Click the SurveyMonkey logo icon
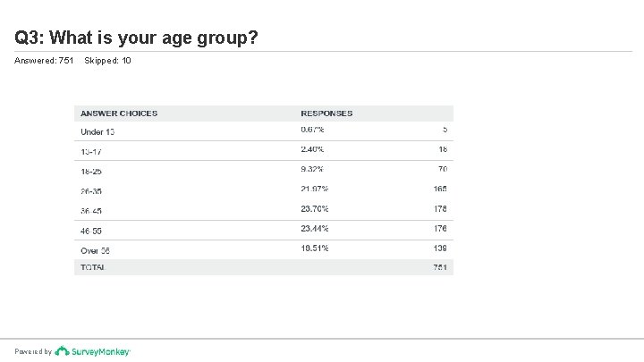The height and width of the screenshot is (362, 644). point(62,351)
